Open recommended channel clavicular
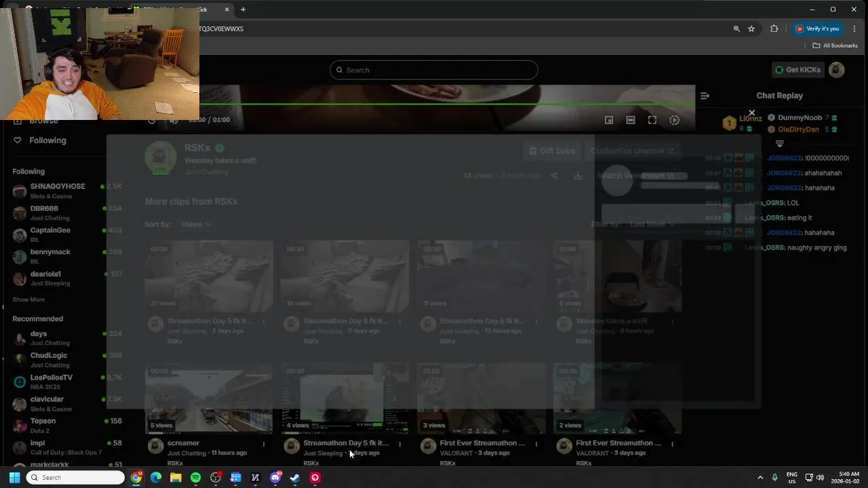This screenshot has width=868, height=488. tap(66, 403)
